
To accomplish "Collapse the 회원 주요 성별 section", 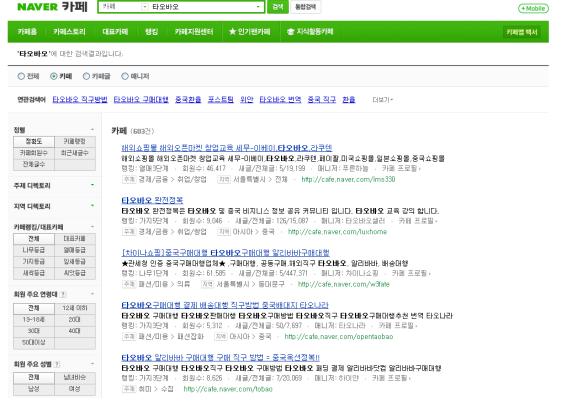I will [92, 364].
